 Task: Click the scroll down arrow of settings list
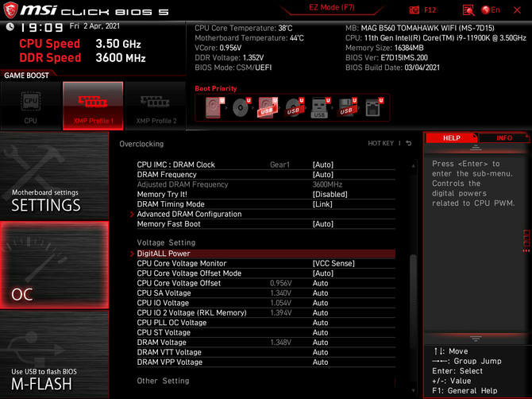(413, 390)
